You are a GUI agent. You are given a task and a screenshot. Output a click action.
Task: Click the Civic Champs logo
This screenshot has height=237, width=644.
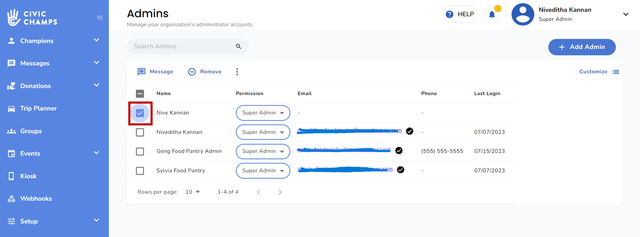32,17
